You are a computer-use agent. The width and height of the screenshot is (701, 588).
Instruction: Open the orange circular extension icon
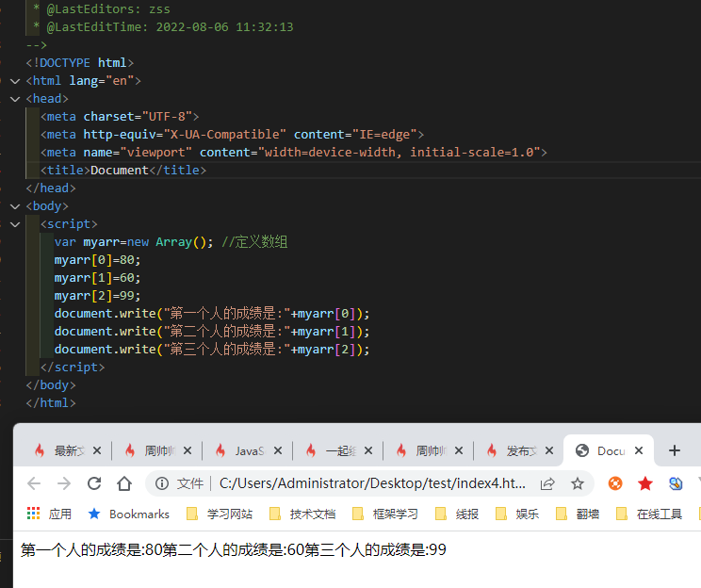click(615, 483)
